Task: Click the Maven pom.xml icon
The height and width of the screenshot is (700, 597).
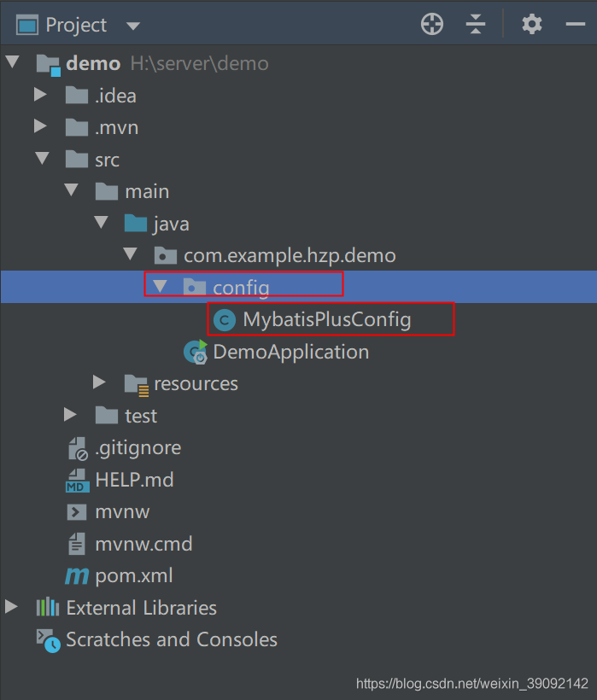Action: [x=77, y=576]
